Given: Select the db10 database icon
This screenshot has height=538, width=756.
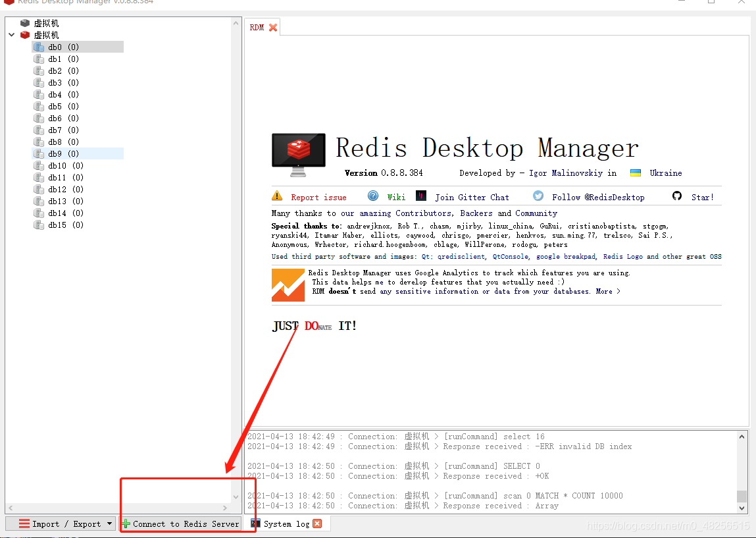Looking at the screenshot, I should point(39,165).
